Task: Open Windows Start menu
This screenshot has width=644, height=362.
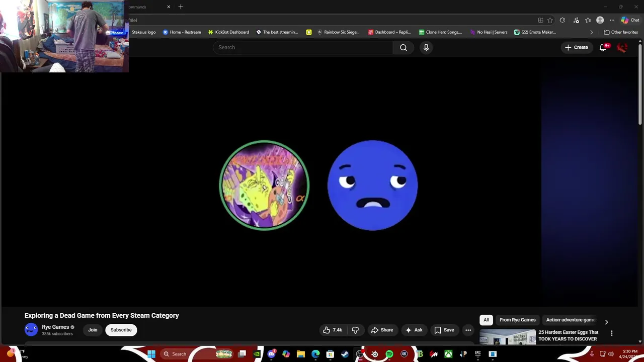Action: point(151,354)
